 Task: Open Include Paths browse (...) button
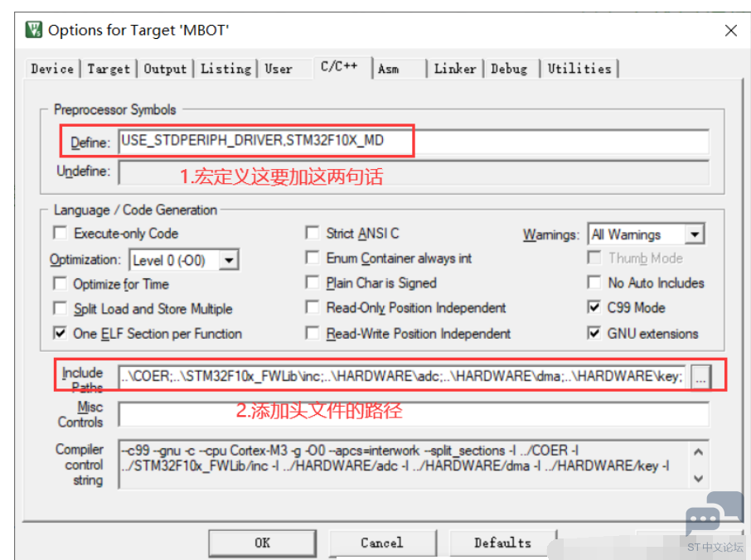click(x=700, y=377)
